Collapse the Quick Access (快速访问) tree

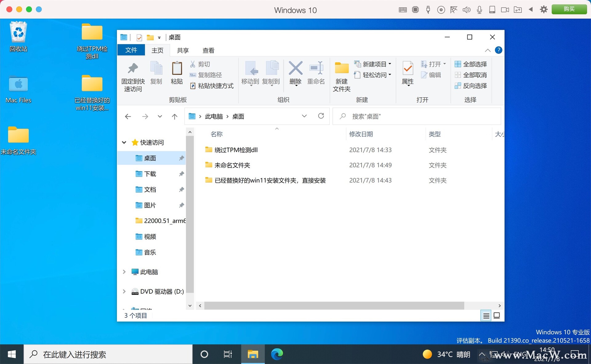point(124,142)
